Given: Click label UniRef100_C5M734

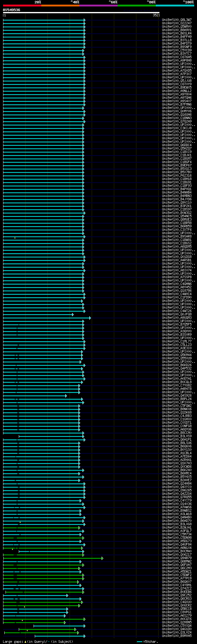Looking at the screenshot, I should 177,534.
